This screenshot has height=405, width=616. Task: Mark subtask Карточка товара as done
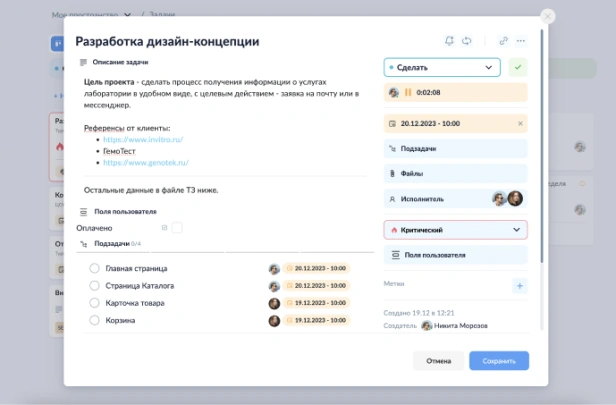(94, 303)
